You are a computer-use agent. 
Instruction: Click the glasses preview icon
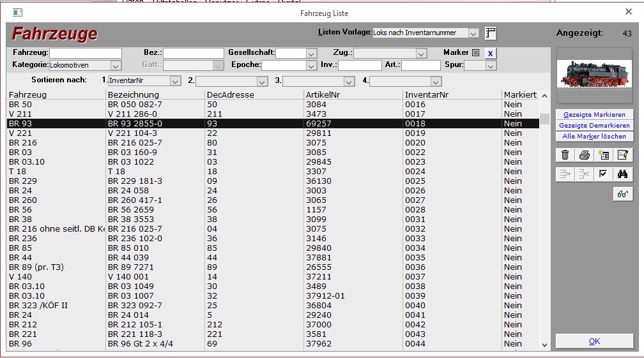pos(623,194)
